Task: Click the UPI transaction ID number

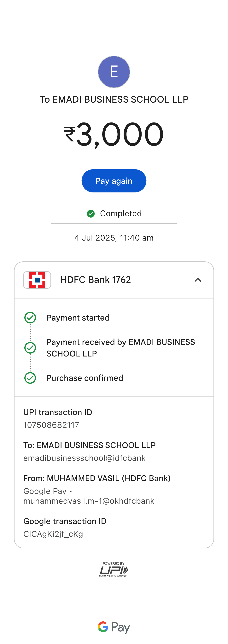Action: tap(51, 425)
